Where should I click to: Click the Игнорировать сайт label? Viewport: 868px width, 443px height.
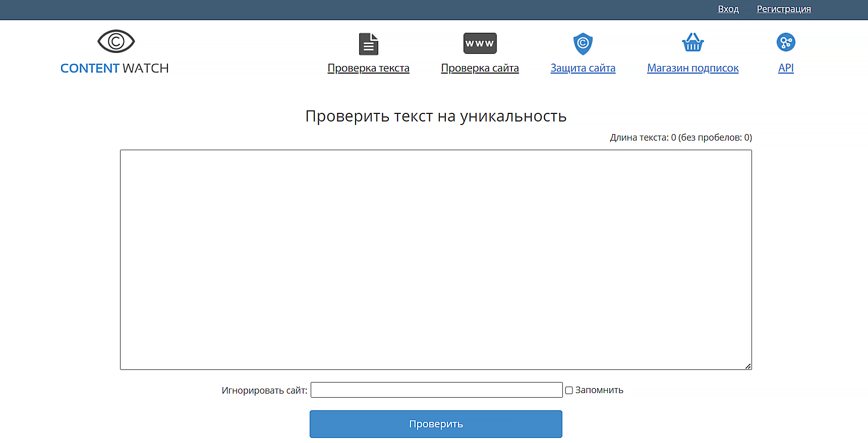coord(264,391)
